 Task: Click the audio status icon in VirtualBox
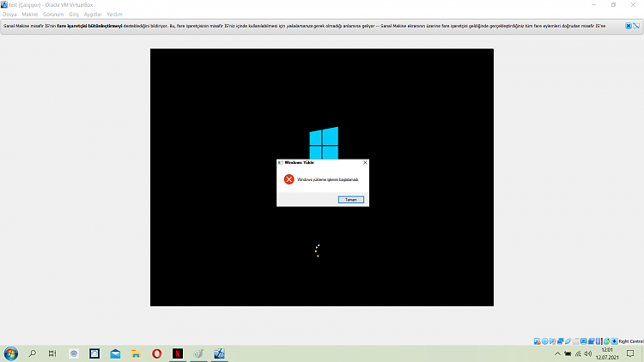552,341
